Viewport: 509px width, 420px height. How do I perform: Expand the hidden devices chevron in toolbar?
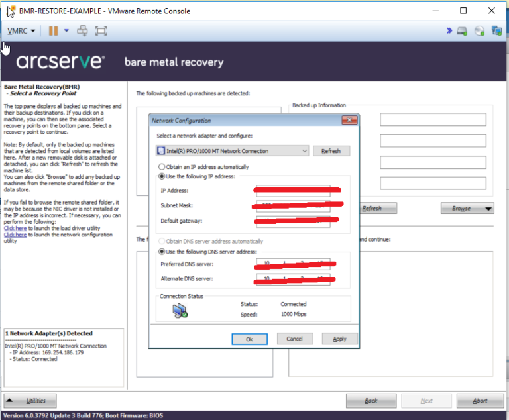(449, 31)
